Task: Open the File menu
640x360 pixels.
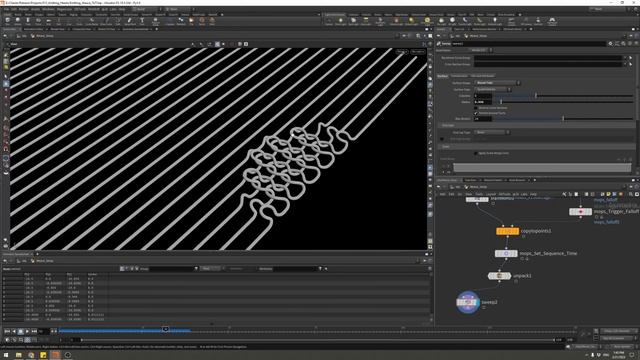Action: (7, 9)
